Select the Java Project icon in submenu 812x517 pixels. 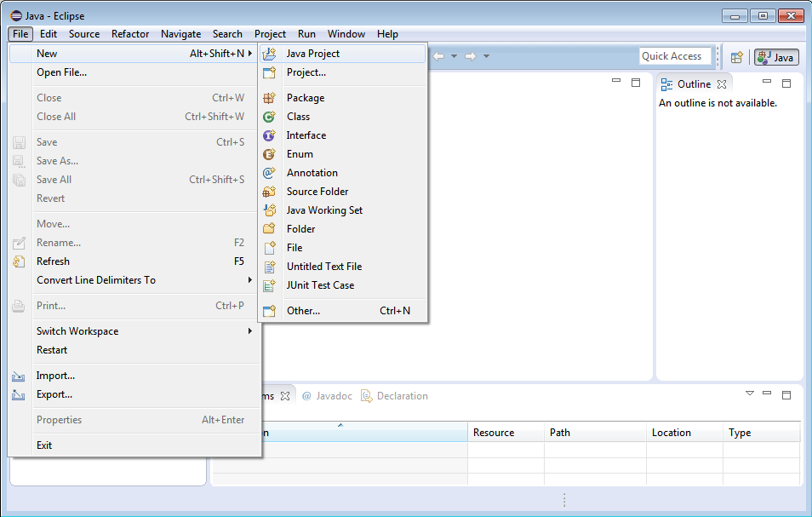pyautogui.click(x=269, y=54)
